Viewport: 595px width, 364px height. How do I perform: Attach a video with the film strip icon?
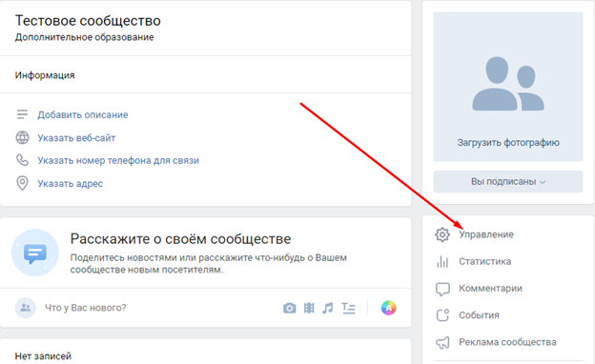click(x=309, y=308)
